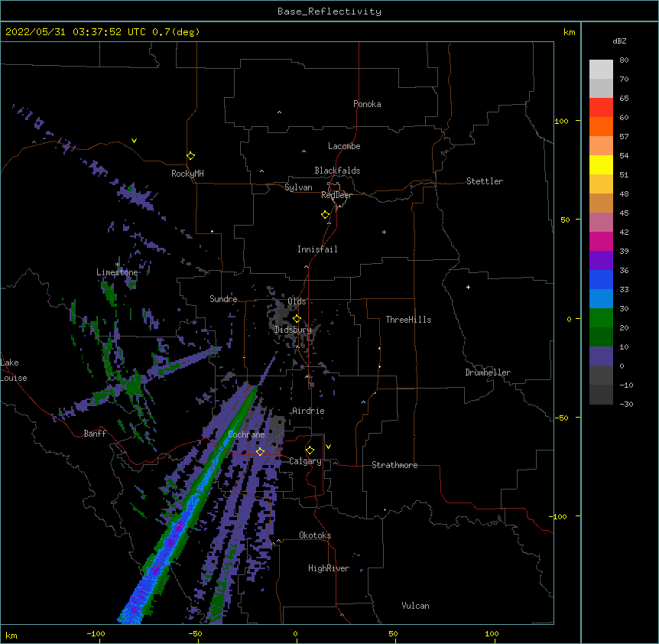The height and width of the screenshot is (644, 659).
Task: Click the Lacombe town label
Action: click(x=344, y=146)
